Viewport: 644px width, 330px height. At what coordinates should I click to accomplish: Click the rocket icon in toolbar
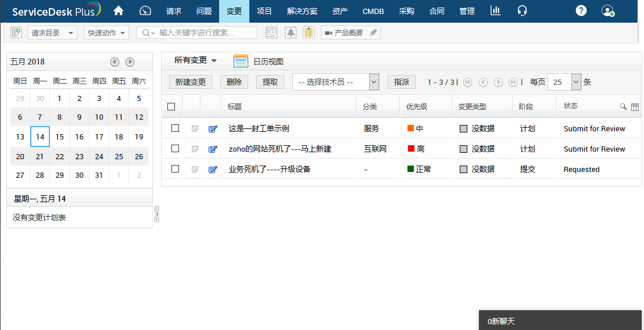[373, 33]
